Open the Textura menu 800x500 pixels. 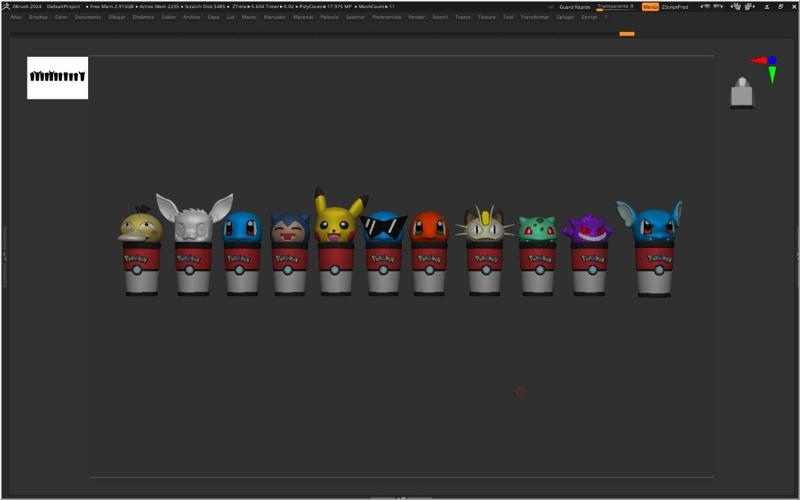(486, 17)
